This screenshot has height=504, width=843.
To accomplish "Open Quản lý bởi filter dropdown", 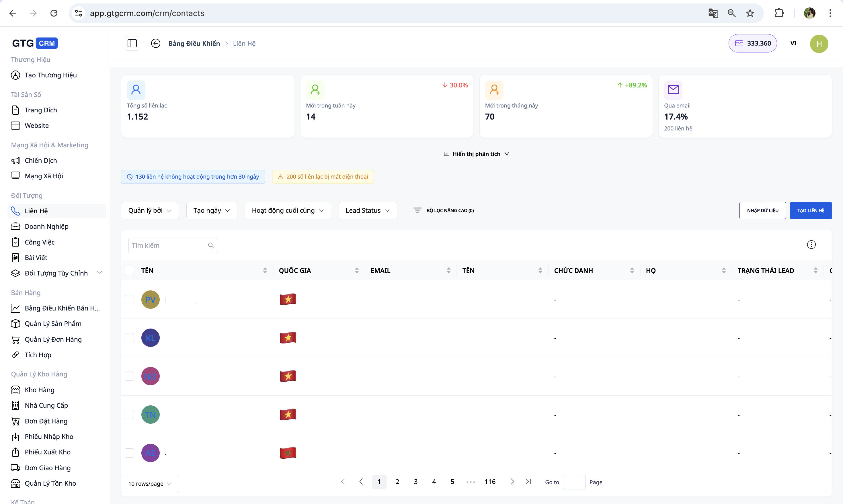I will click(x=150, y=210).
